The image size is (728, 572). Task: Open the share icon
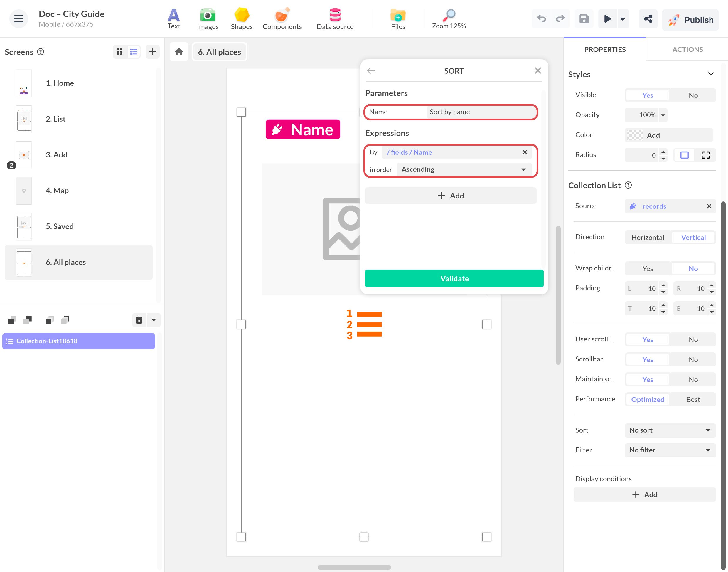click(648, 19)
